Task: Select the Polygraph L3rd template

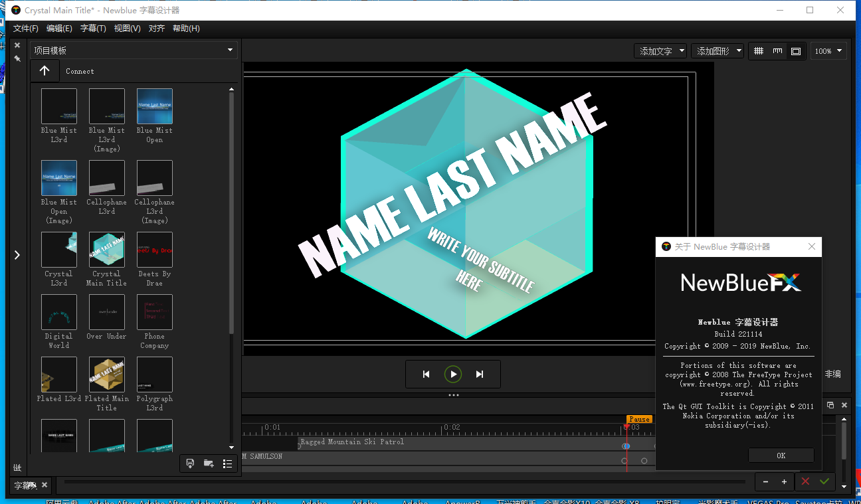Action: point(155,384)
